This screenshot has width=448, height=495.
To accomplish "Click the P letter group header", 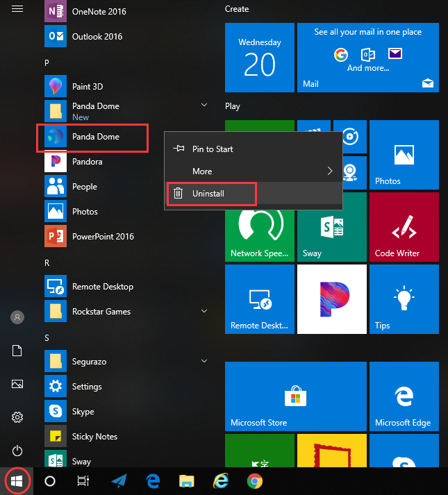I will pyautogui.click(x=47, y=62).
